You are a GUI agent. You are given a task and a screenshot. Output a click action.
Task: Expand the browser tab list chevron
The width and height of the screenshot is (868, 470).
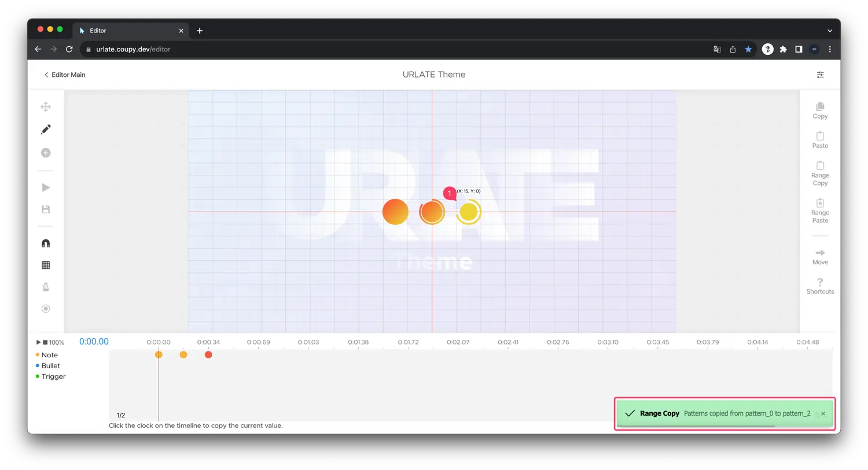tap(829, 31)
